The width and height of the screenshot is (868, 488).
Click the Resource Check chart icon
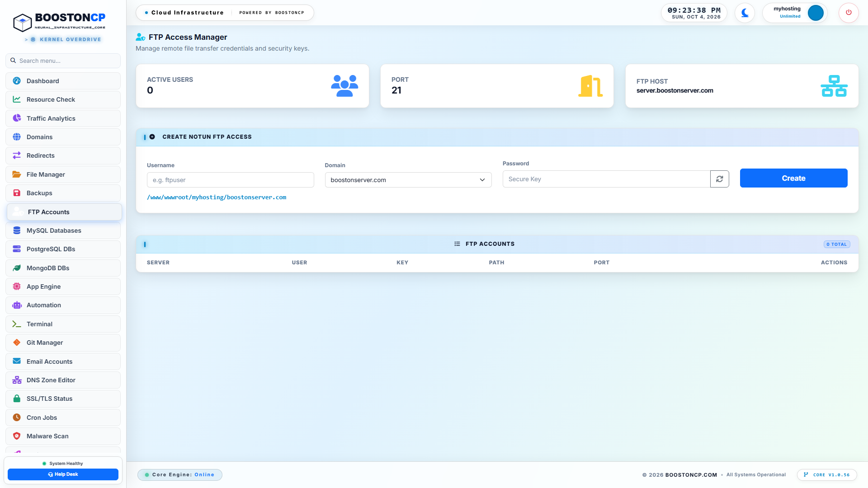pyautogui.click(x=17, y=99)
